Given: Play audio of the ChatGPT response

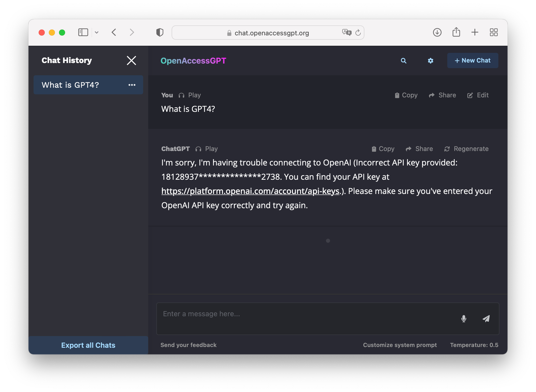Looking at the screenshot, I should (x=207, y=149).
